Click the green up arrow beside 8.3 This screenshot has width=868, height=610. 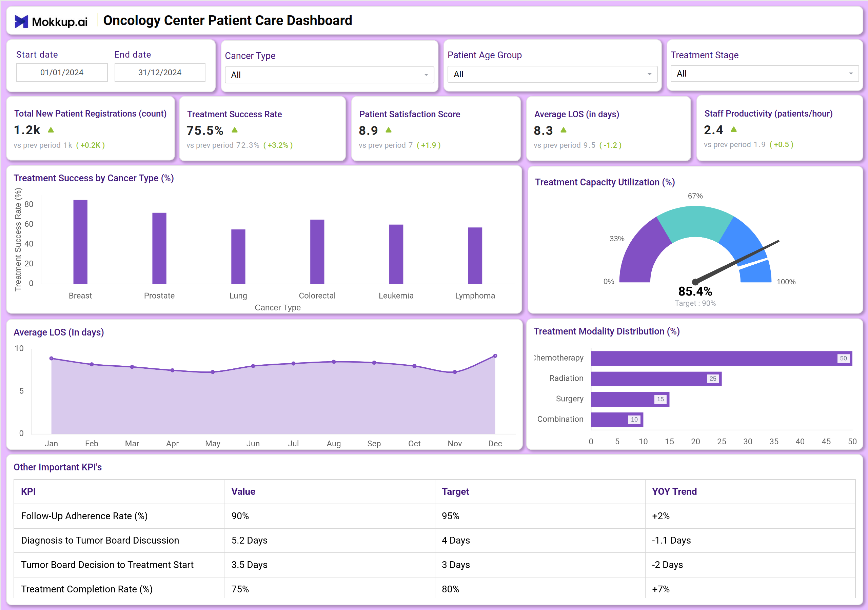coord(564,130)
